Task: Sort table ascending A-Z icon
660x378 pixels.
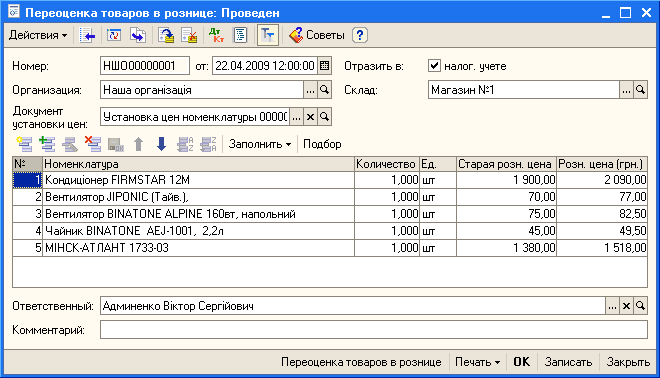Action: (185, 144)
